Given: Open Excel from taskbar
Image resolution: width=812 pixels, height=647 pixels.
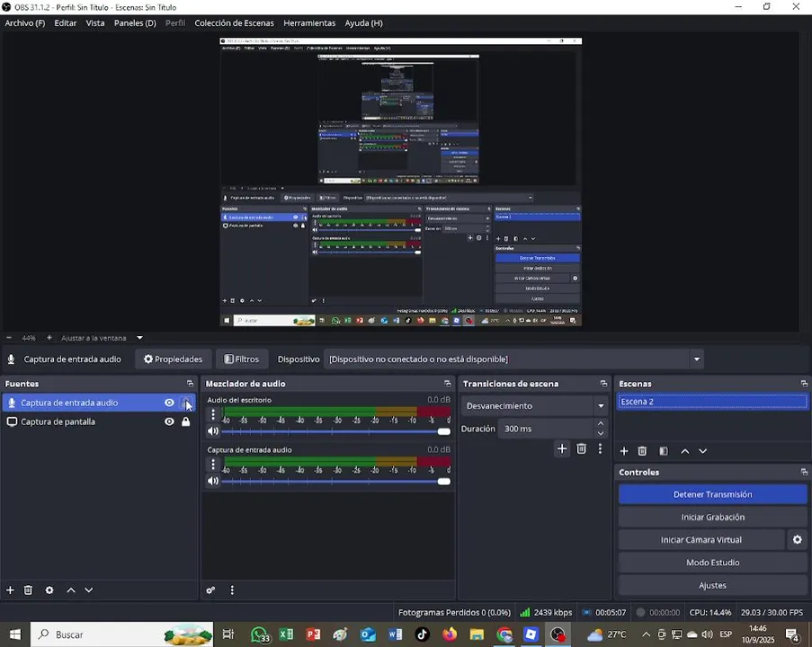Looking at the screenshot, I should coord(286,634).
